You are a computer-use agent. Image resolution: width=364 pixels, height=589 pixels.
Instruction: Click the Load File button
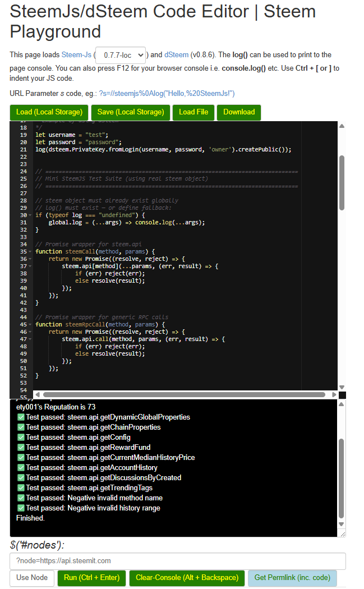(193, 112)
